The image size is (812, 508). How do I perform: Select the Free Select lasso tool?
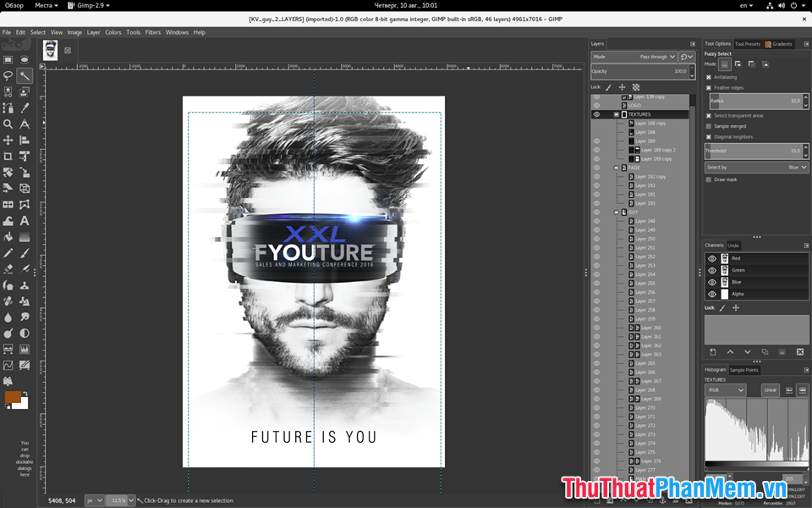[8, 75]
